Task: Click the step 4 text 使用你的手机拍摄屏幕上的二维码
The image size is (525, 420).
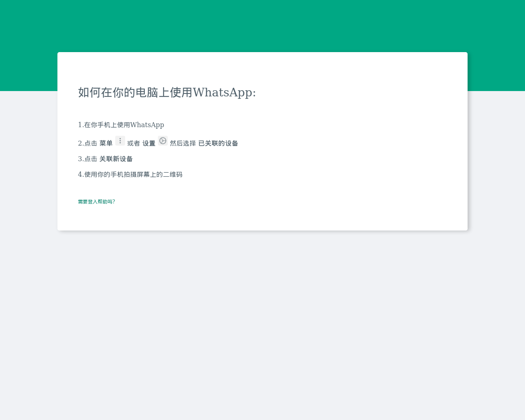Action: (x=133, y=174)
